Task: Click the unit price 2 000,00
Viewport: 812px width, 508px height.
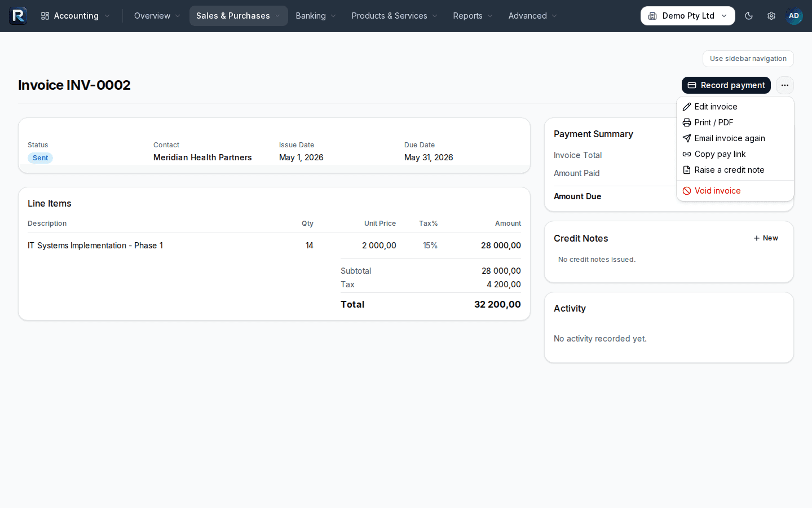Action: pos(379,246)
